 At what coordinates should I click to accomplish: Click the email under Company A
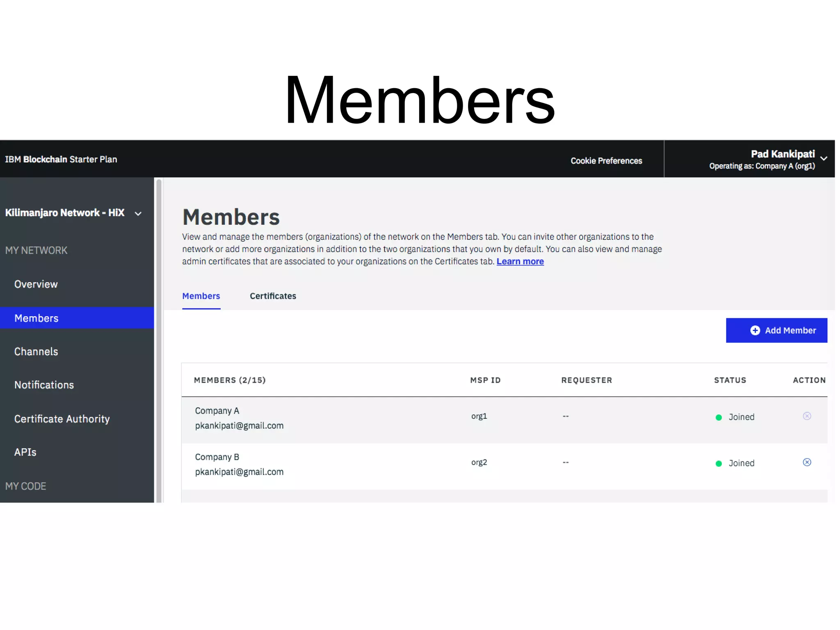tap(239, 426)
